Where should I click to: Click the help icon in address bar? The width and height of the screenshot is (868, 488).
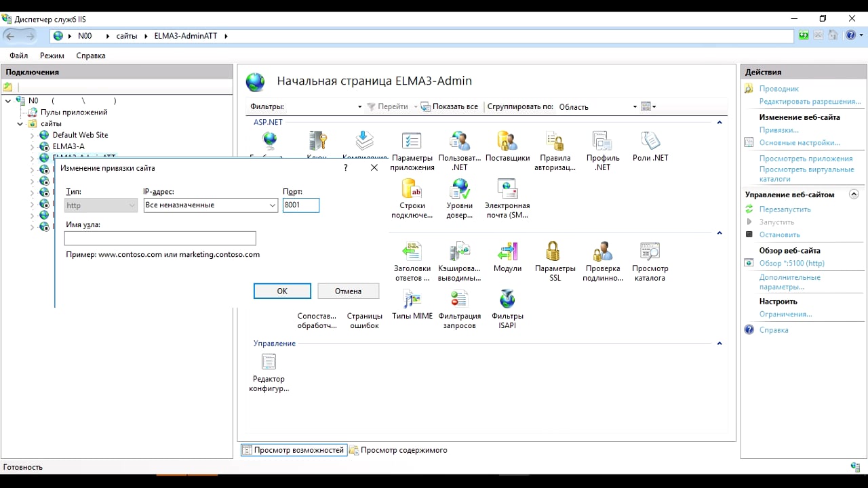(x=850, y=35)
